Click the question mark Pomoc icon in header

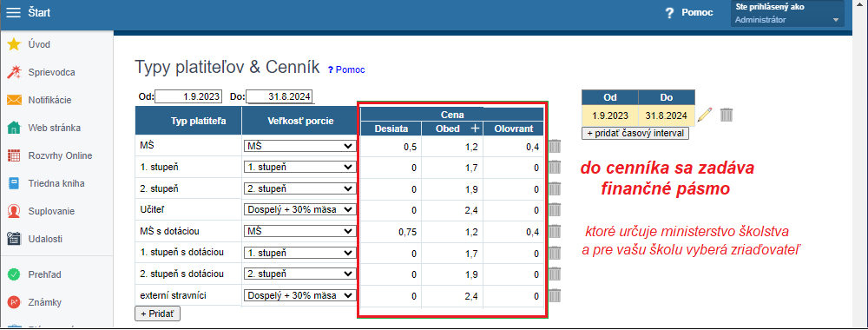(670, 13)
